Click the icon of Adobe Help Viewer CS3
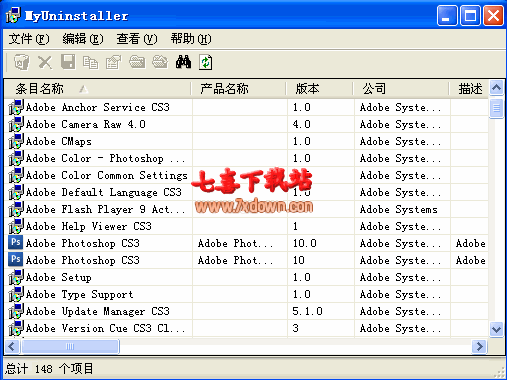Image resolution: width=507 pixels, height=380 pixels. pos(16,226)
